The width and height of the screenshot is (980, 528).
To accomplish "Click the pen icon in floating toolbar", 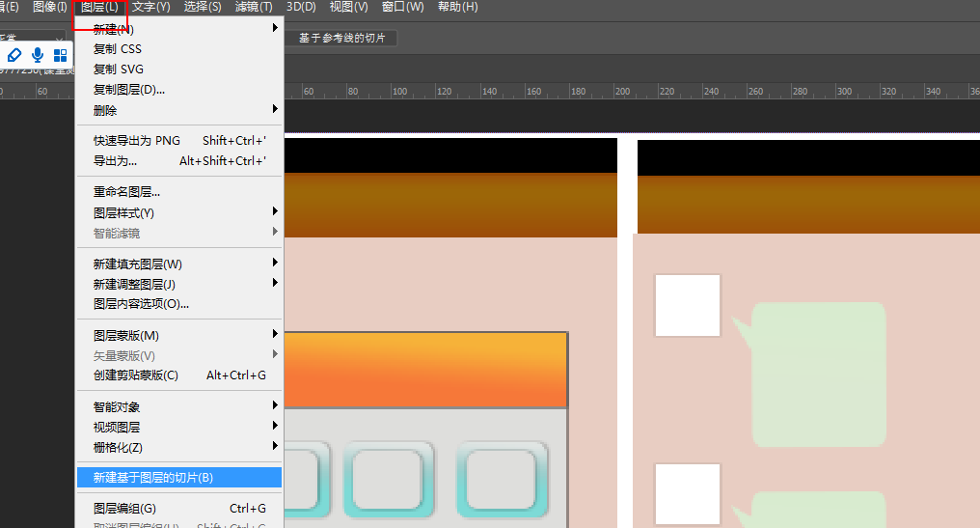I will point(14,55).
